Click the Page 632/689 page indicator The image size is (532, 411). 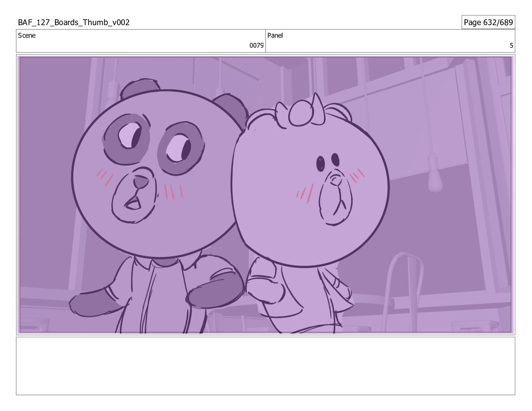[x=488, y=22]
